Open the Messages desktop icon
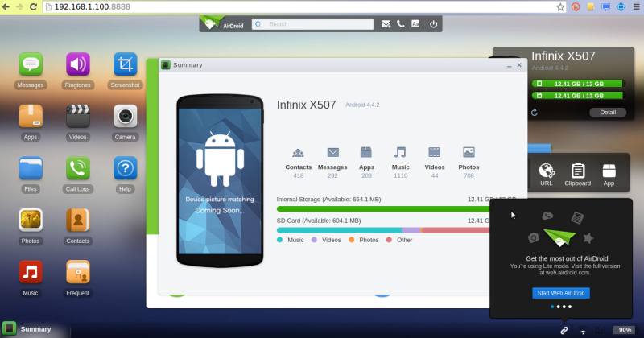This screenshot has width=644, height=338. [31, 64]
